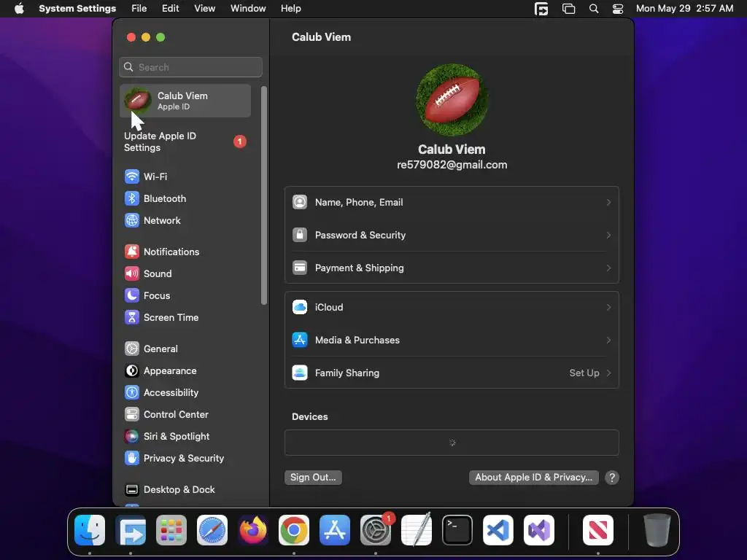Click the help question mark button
Image resolution: width=747 pixels, height=560 pixels.
tap(612, 478)
